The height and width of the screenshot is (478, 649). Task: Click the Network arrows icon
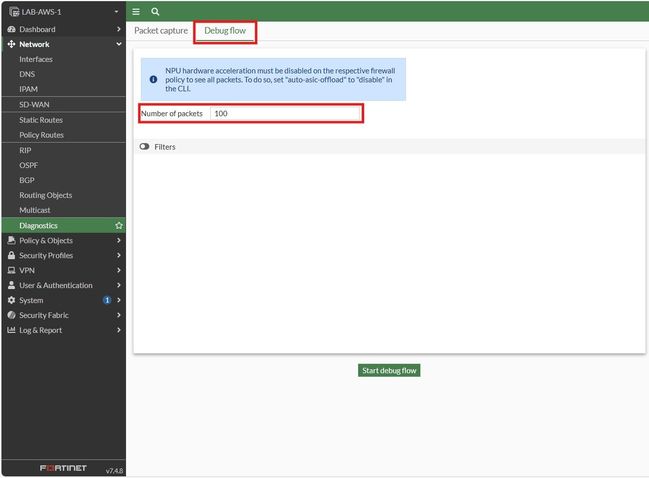coord(12,44)
